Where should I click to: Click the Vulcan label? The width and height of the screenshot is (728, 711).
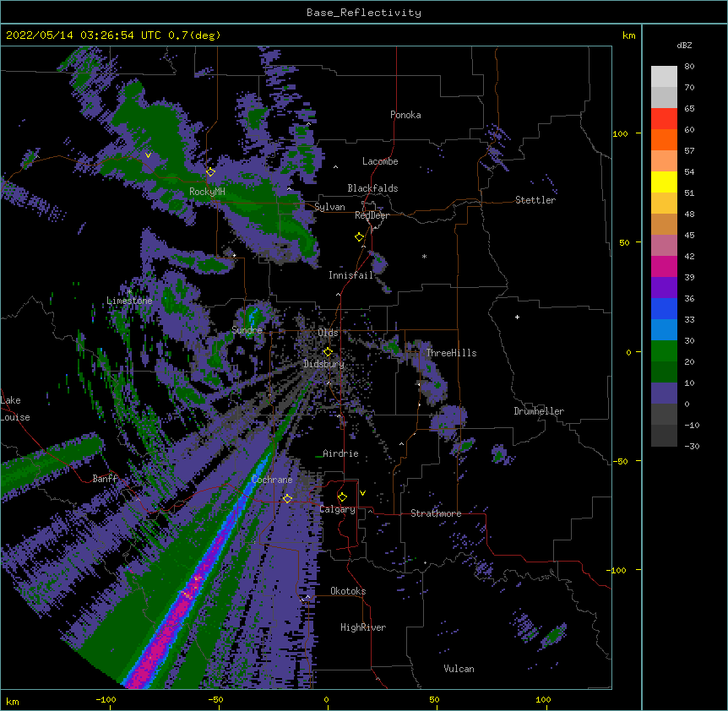point(459,669)
